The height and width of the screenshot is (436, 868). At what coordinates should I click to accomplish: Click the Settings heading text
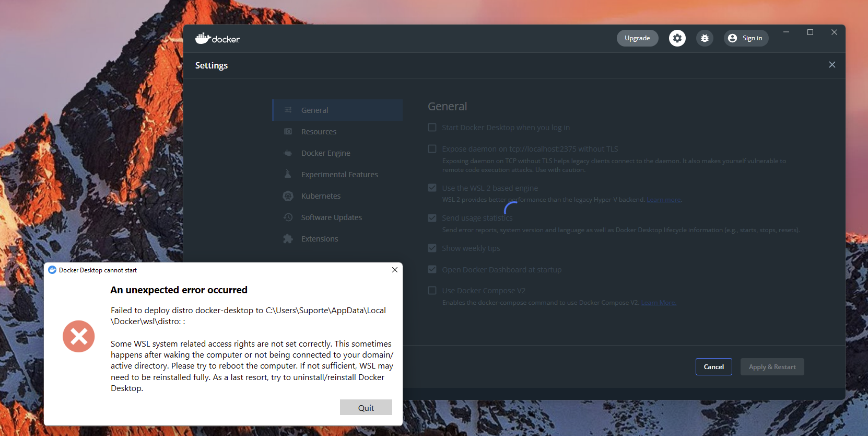click(x=212, y=65)
